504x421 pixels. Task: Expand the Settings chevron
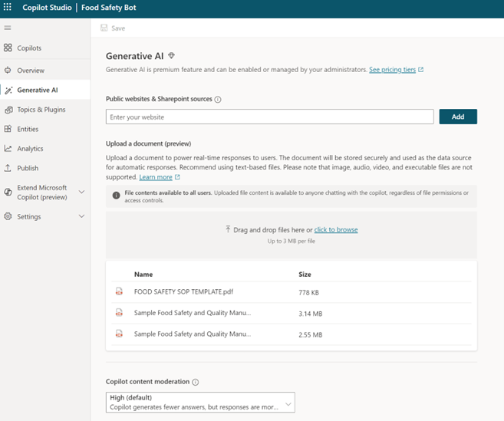[81, 216]
